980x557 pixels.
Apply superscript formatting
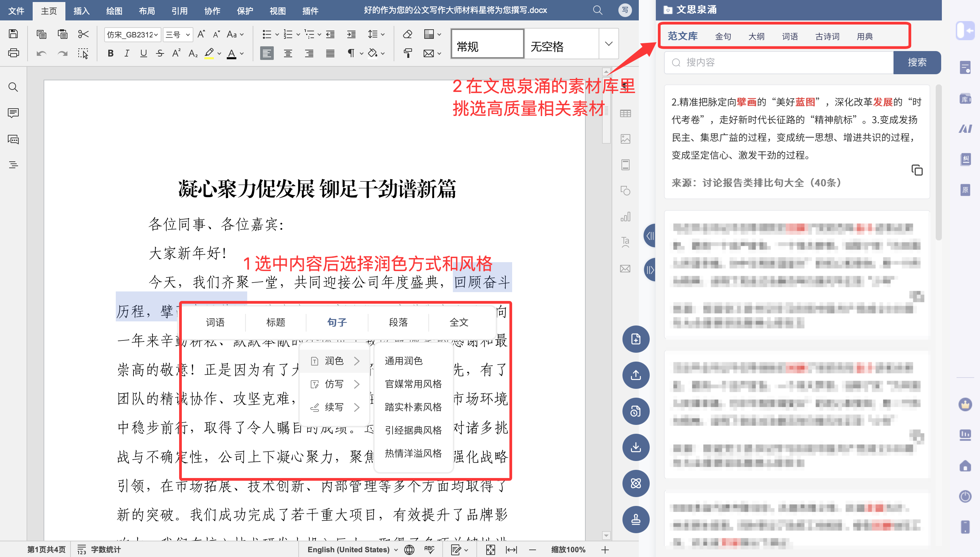pos(176,53)
